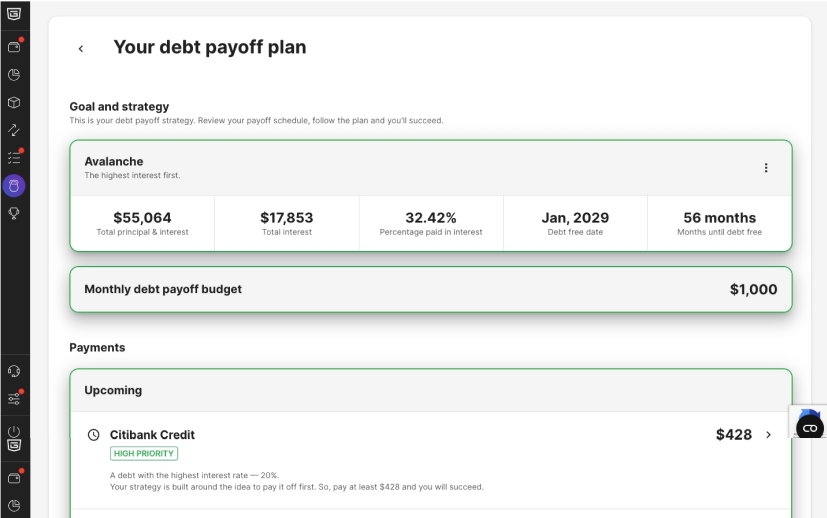827x518 pixels.
Task: Click the Citibank Credit payment title
Action: tap(152, 435)
